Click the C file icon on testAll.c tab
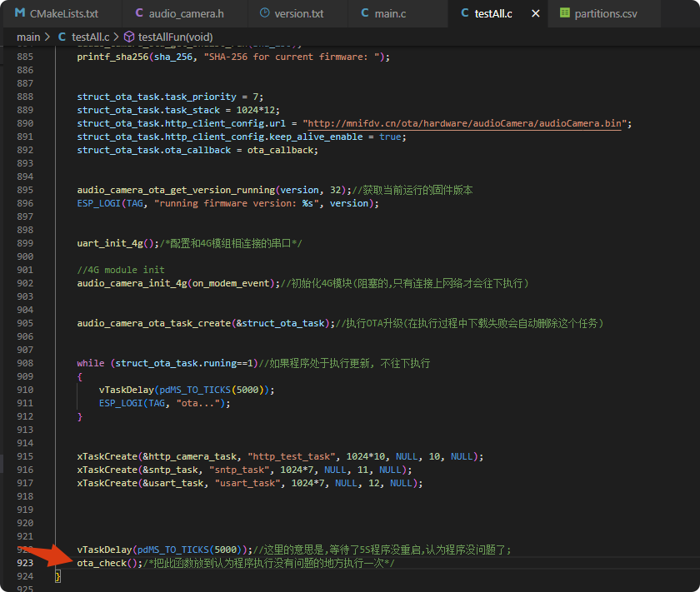The width and height of the screenshot is (700, 592). pyautogui.click(x=465, y=13)
